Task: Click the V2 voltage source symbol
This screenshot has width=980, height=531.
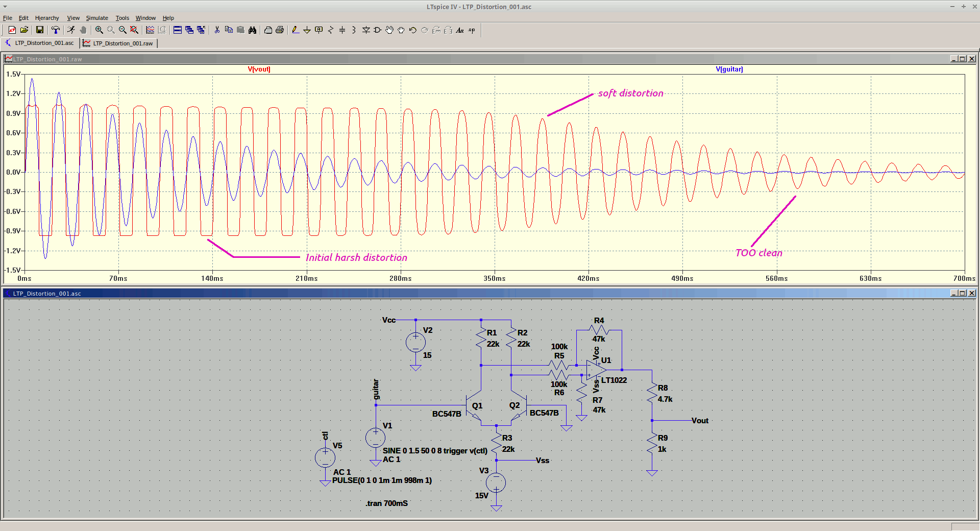Action: coord(415,342)
